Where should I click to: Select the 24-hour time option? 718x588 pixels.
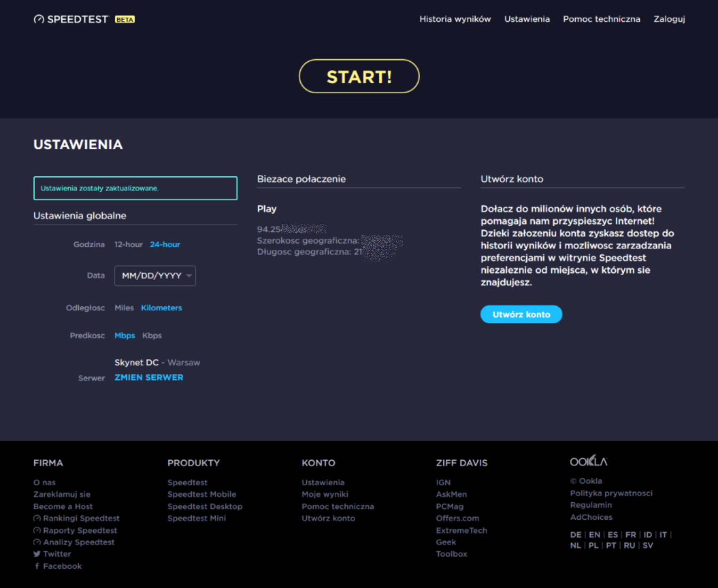[x=165, y=244]
